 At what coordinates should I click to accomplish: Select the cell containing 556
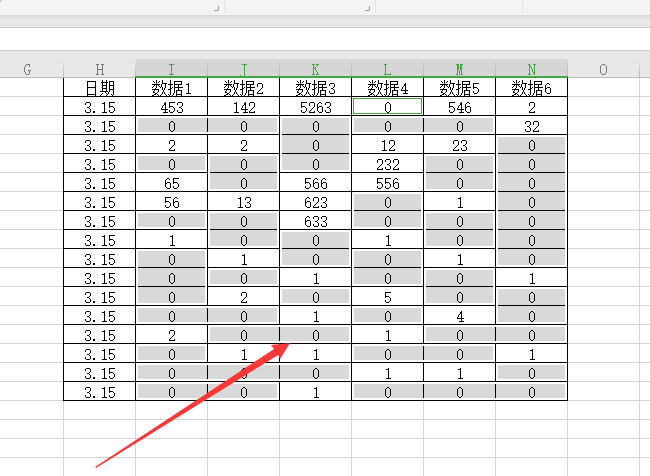click(x=387, y=183)
